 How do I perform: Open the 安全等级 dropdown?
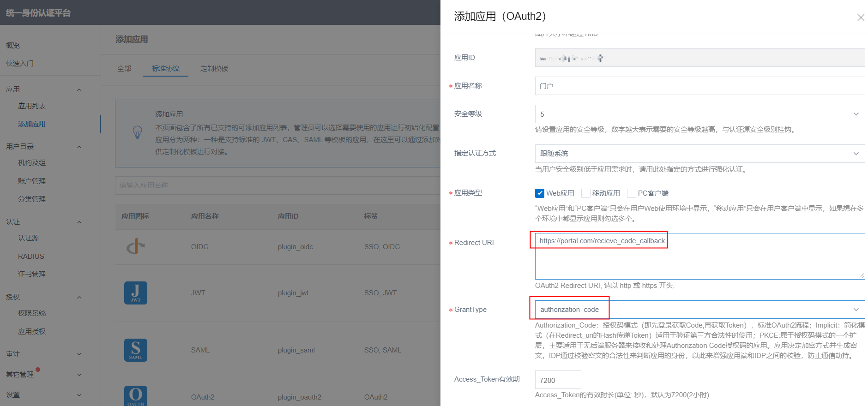point(699,114)
